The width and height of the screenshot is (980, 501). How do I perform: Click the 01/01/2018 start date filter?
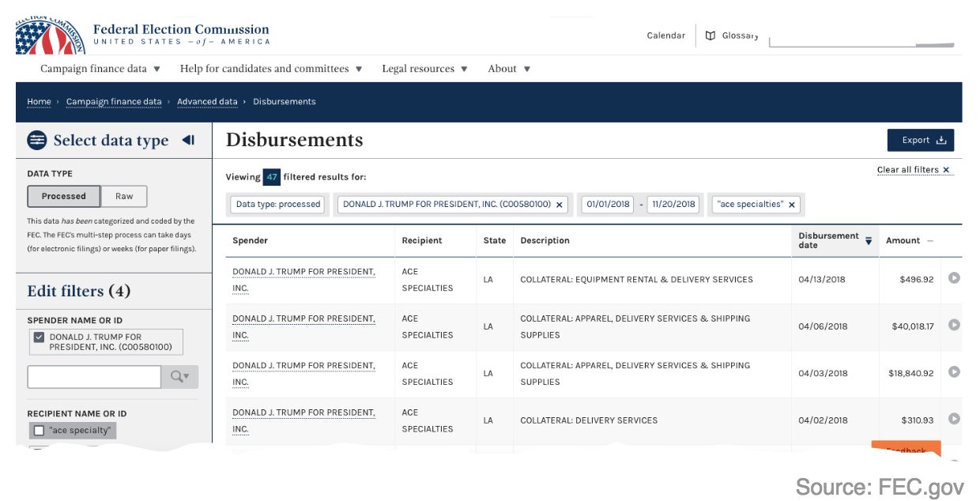coord(609,204)
